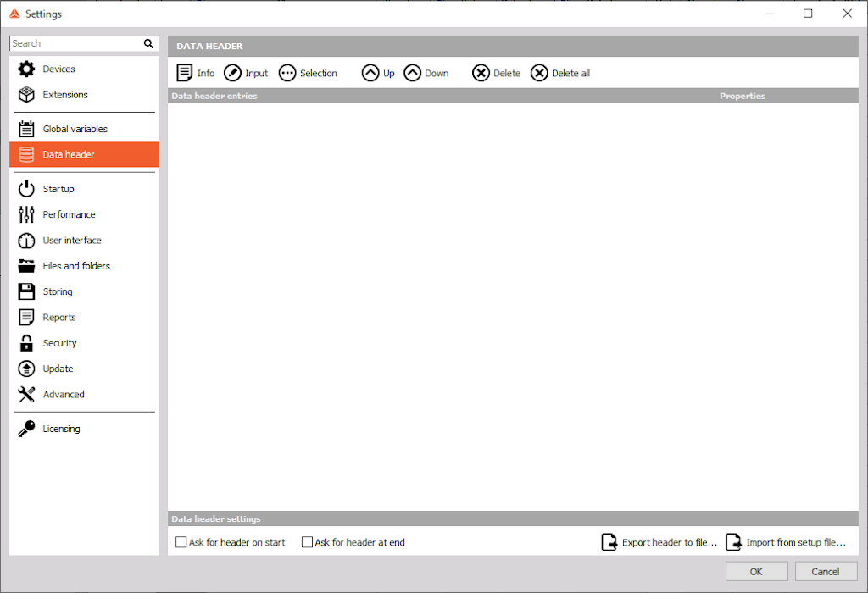This screenshot has height=593, width=868.
Task: Go to Licensing label
Action: coord(61,429)
